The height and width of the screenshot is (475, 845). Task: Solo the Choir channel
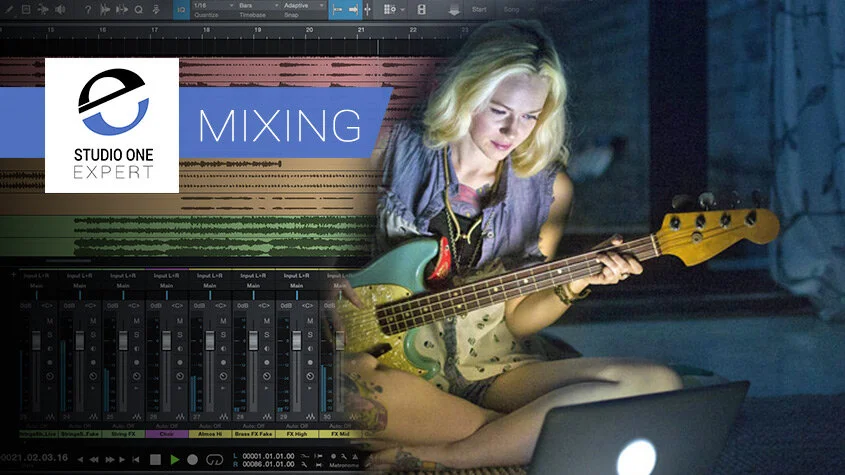[180, 335]
